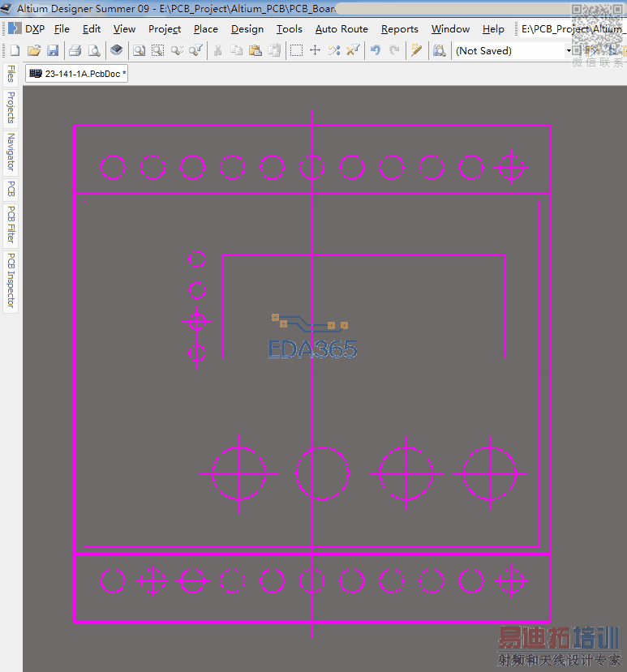
Task: Browse component libraries icon
Action: pyautogui.click(x=439, y=50)
